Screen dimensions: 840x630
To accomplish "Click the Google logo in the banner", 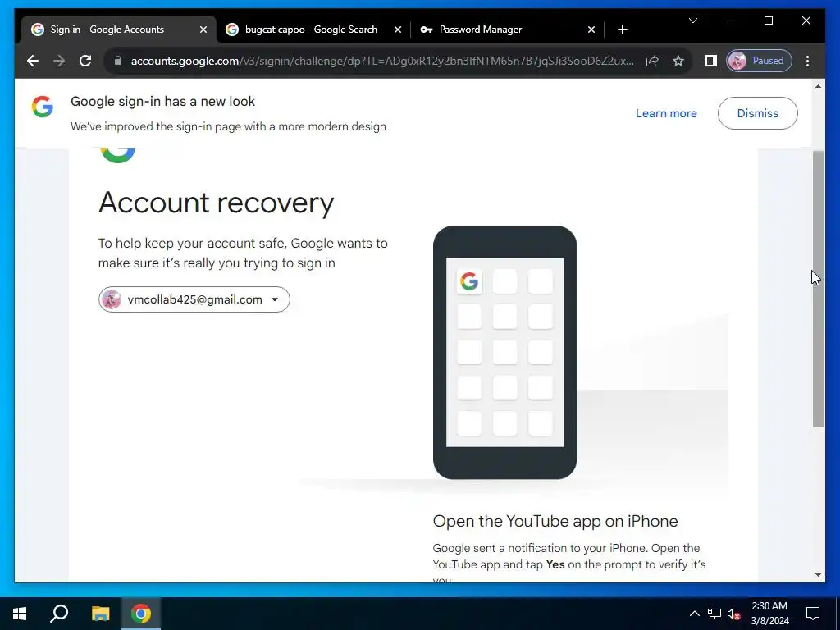I will pyautogui.click(x=43, y=107).
